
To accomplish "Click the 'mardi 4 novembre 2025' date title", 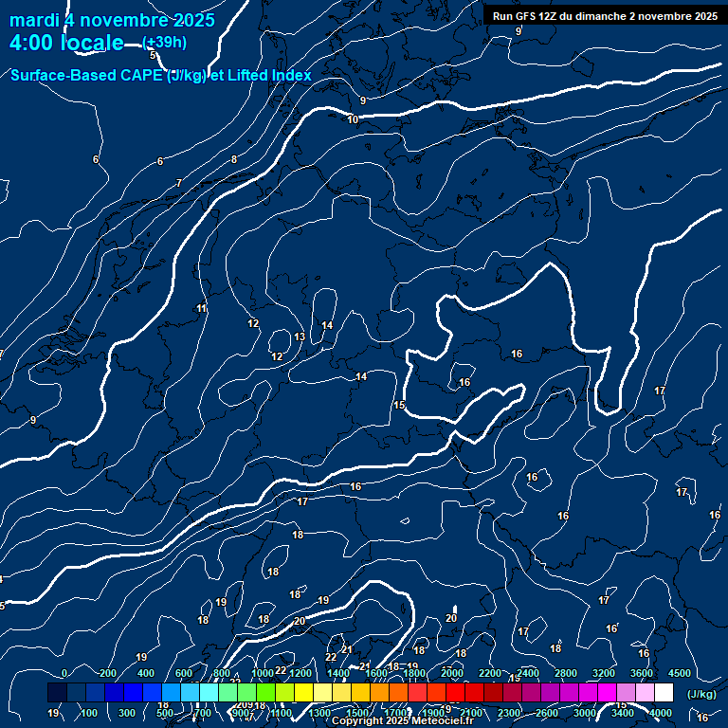I will (x=112, y=20).
